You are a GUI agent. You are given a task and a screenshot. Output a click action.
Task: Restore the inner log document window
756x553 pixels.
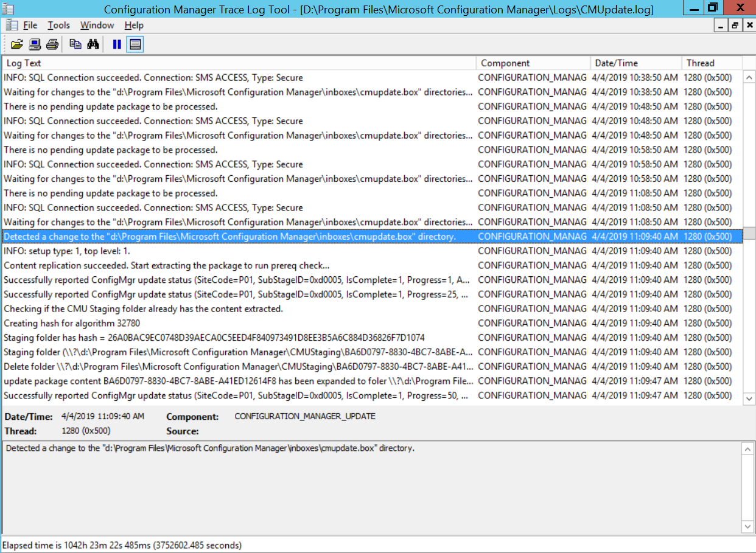pos(735,25)
